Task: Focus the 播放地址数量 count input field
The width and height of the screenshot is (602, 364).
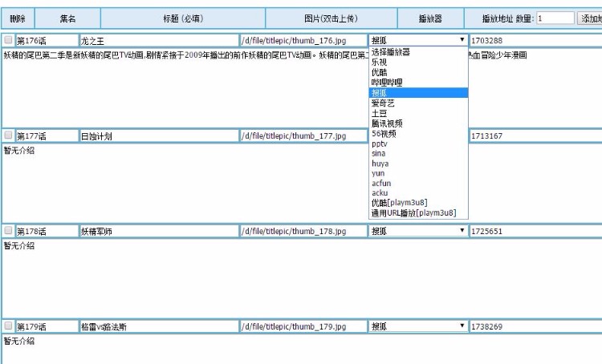Action: click(x=555, y=18)
